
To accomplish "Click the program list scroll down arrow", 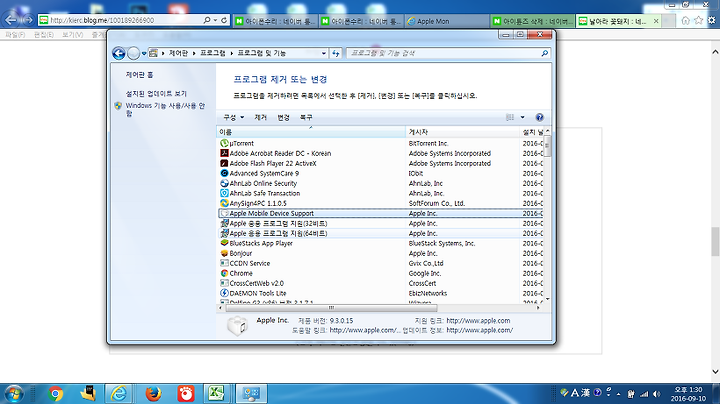I will click(x=547, y=299).
